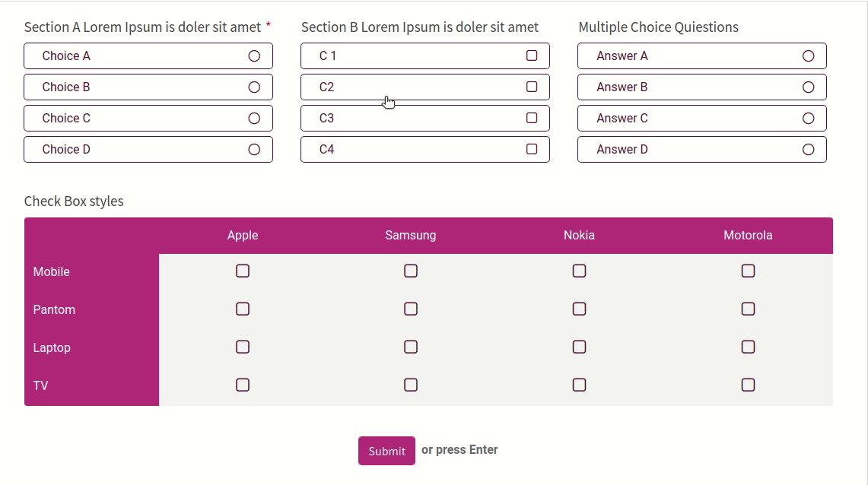Check the C4 box
The image size is (868, 485).
point(532,150)
